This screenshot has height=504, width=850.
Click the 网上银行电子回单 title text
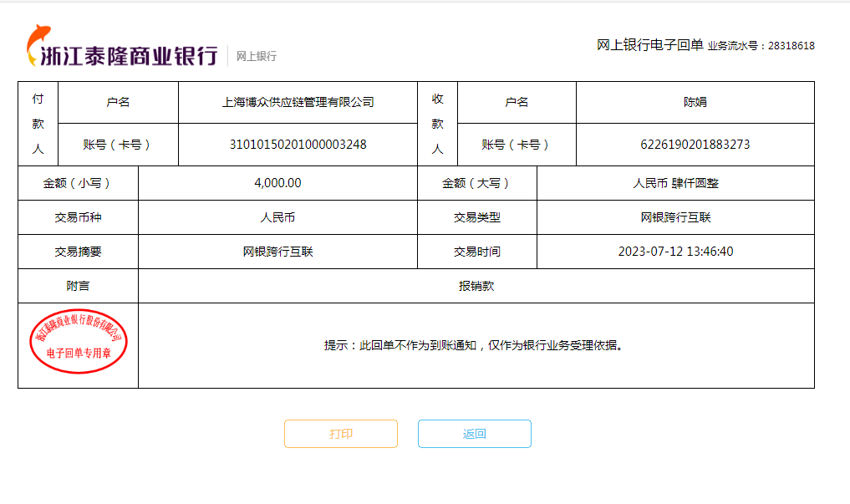coord(649,45)
